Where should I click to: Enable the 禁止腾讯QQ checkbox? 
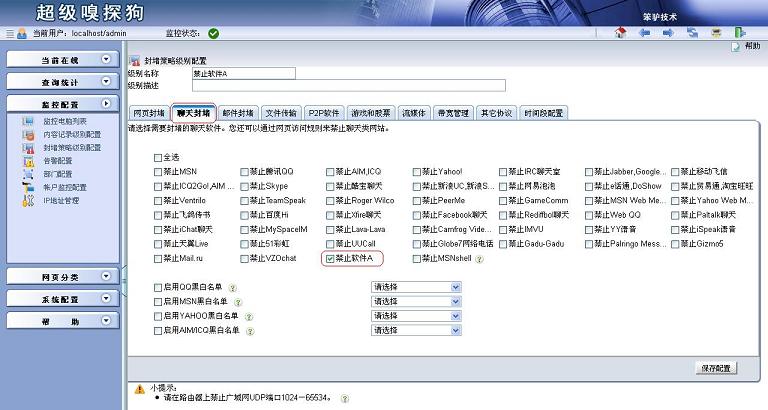pos(244,172)
